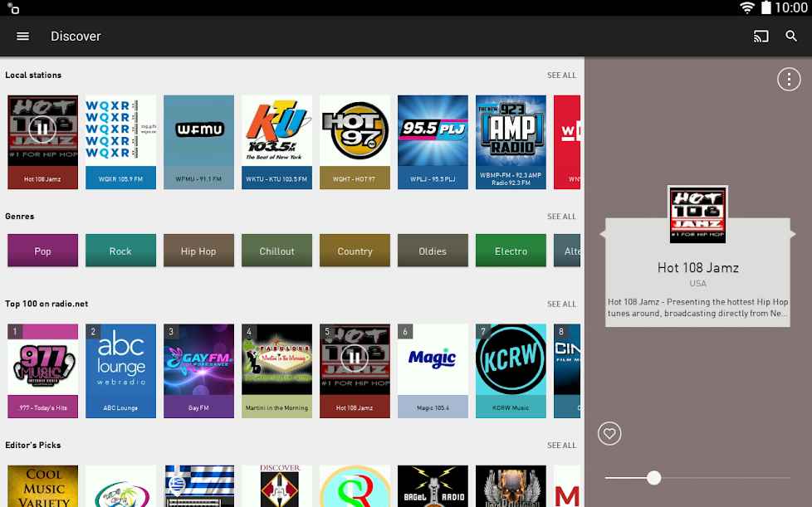Viewport: 812px width, 507px height.
Task: Browse the Chillout genre
Action: tap(277, 251)
